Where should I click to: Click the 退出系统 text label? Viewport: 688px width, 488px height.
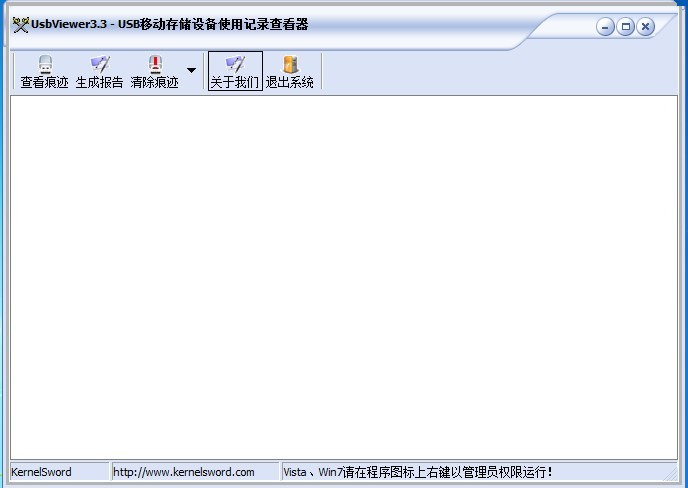[290, 83]
